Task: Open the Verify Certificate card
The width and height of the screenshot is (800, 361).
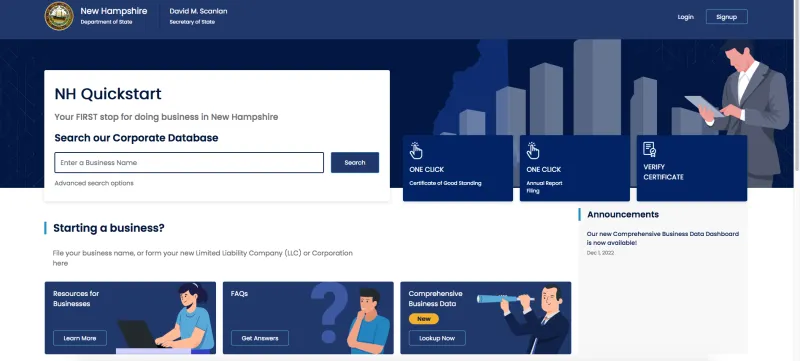Action: coord(692,168)
